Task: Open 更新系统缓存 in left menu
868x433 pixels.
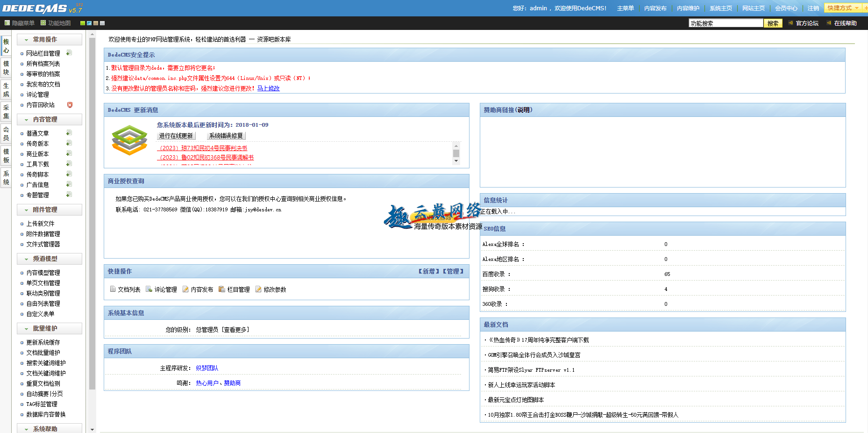Action: pyautogui.click(x=43, y=342)
